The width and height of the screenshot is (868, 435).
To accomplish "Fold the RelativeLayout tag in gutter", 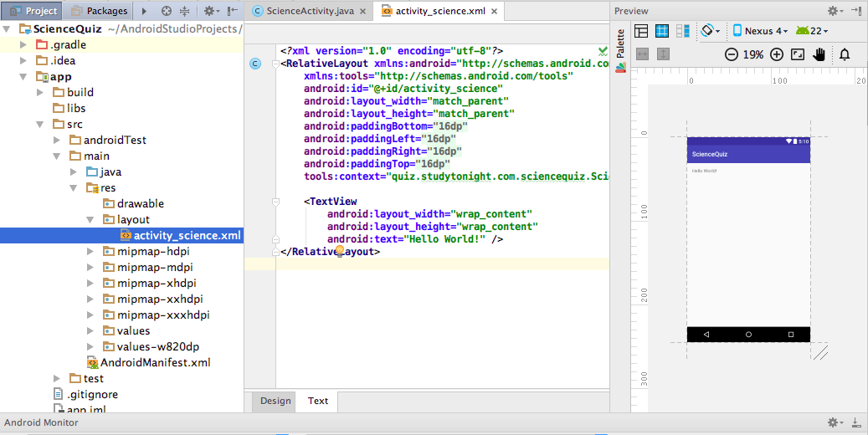I will pyautogui.click(x=275, y=64).
